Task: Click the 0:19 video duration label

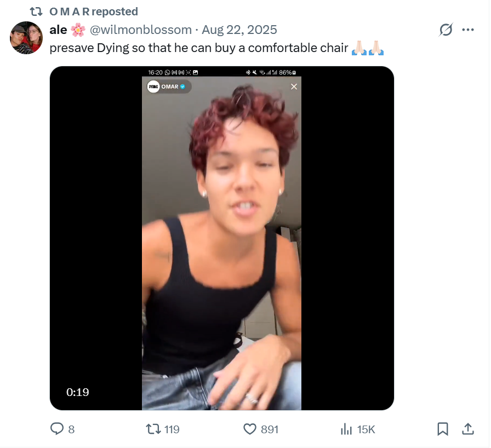Action: 78,392
